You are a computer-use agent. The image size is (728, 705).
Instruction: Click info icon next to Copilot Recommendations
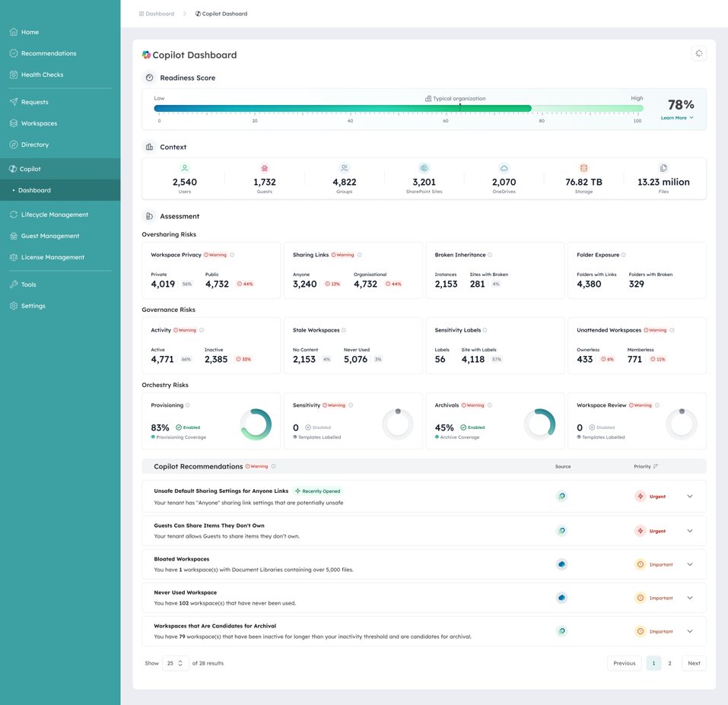[x=273, y=466]
